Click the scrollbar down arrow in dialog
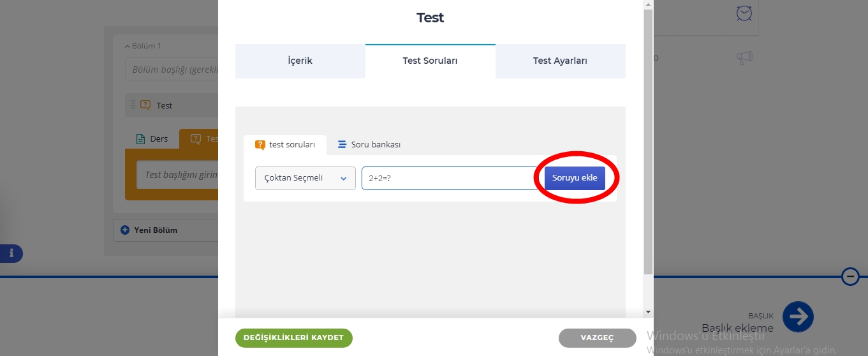This screenshot has width=868, height=356. [648, 311]
